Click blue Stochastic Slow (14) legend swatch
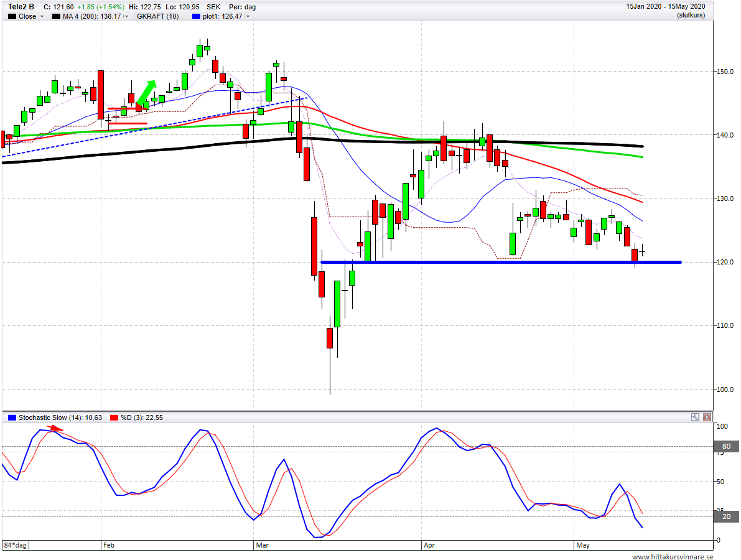The height and width of the screenshot is (560, 741). point(12,418)
